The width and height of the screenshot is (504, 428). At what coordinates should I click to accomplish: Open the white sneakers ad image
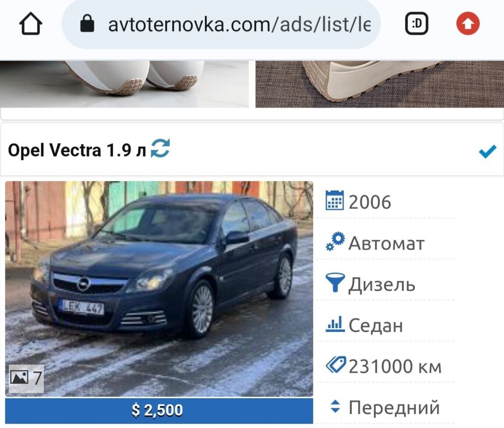coord(124,84)
